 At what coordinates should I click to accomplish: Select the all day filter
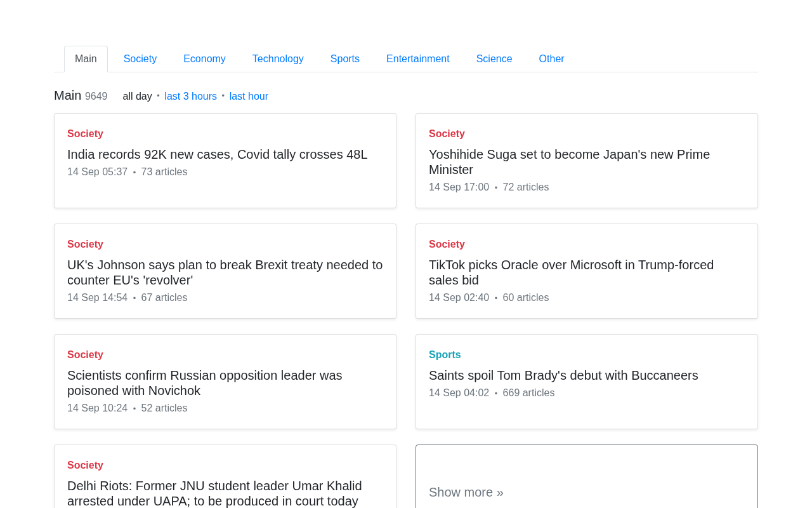(x=137, y=97)
